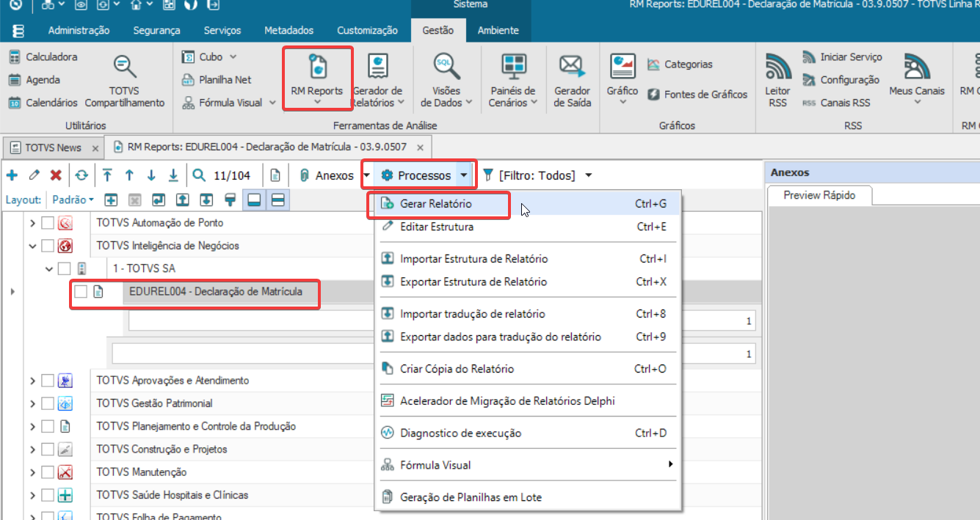Open Painéis de Cenários
The width and height of the screenshot is (980, 520).
coord(513,81)
